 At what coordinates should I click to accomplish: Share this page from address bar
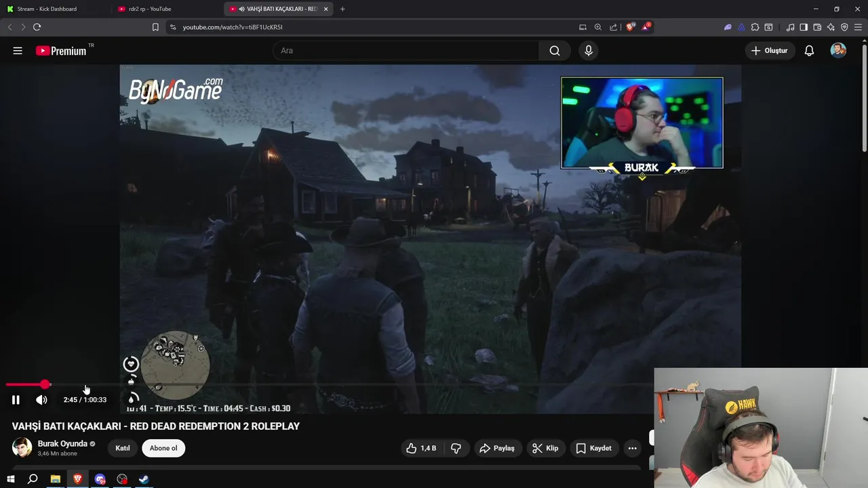(614, 27)
